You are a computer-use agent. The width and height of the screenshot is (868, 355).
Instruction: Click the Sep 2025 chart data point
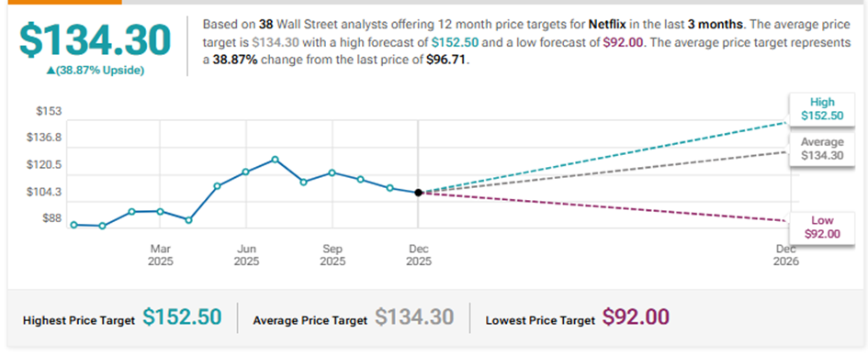(333, 172)
